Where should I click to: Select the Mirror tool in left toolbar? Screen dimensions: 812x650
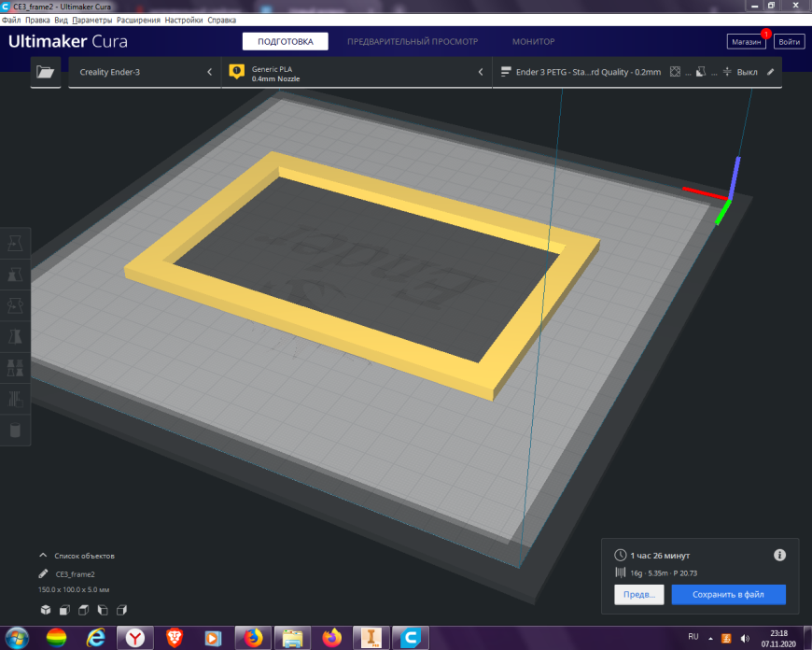[x=15, y=336]
